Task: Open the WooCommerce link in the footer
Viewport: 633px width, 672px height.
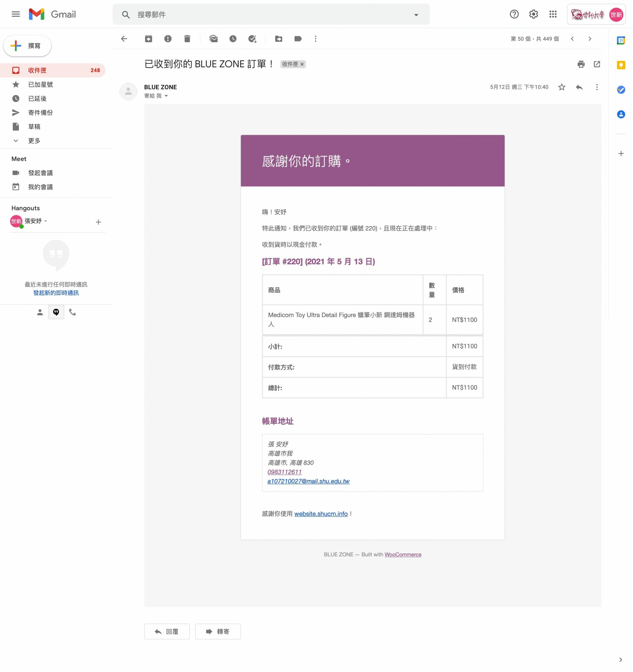Action: [403, 554]
